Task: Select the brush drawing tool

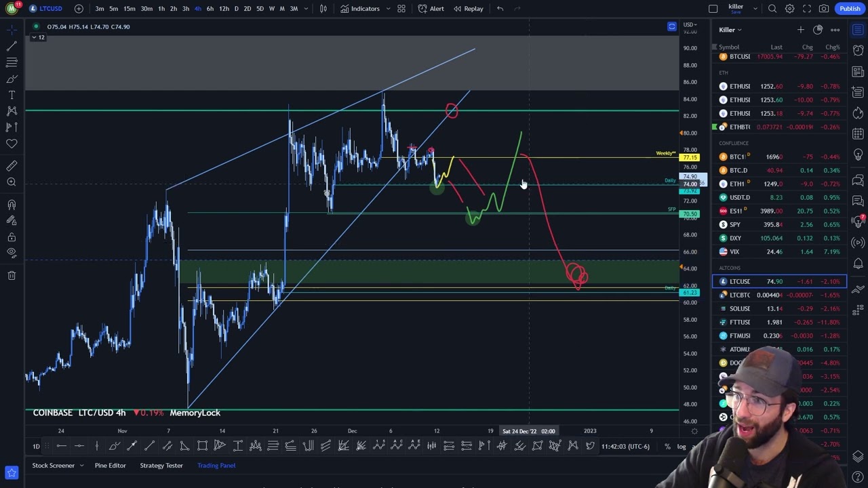Action: coord(12,79)
